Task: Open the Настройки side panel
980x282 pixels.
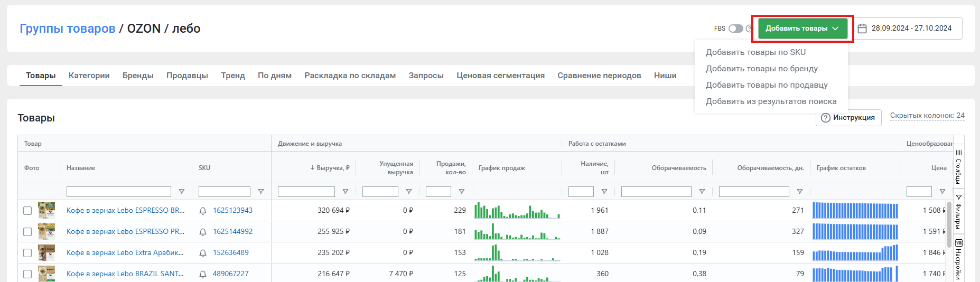Action: (x=959, y=258)
